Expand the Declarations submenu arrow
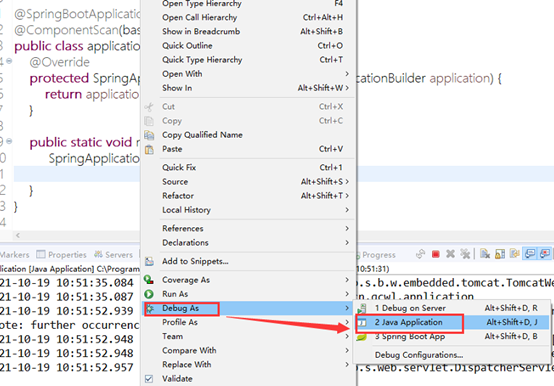The height and width of the screenshot is (386, 554). [x=347, y=242]
